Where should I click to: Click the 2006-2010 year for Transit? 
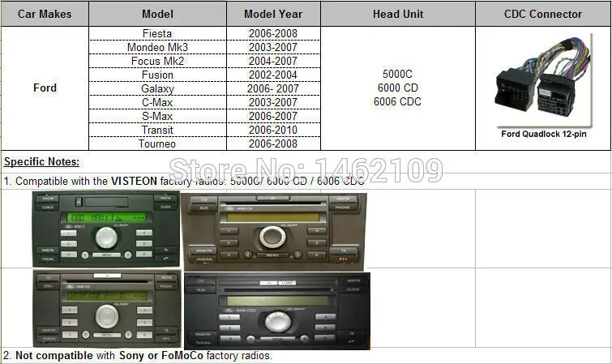click(x=273, y=130)
